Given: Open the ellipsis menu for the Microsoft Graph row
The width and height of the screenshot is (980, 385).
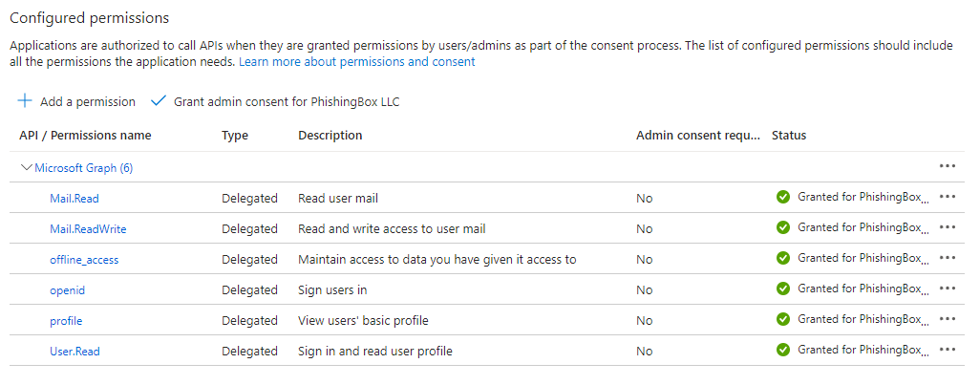Looking at the screenshot, I should coord(948,166).
